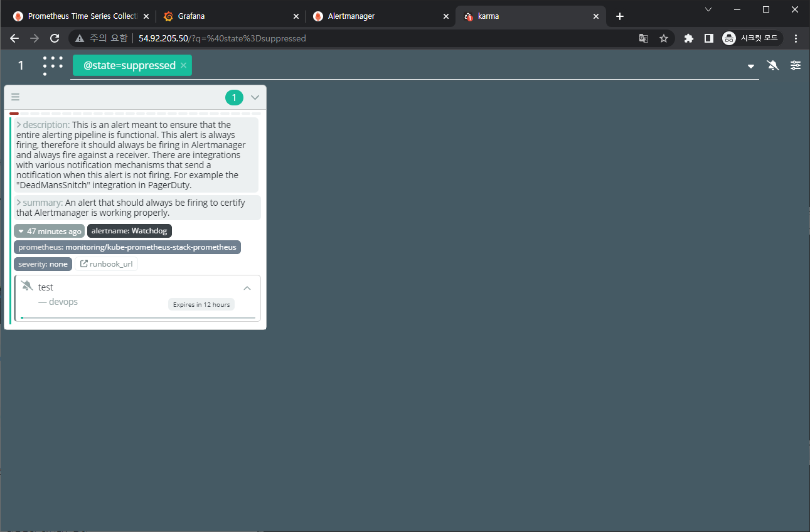Click the muted bell icon beside test silence
The height and width of the screenshot is (532, 810).
pos(27,286)
